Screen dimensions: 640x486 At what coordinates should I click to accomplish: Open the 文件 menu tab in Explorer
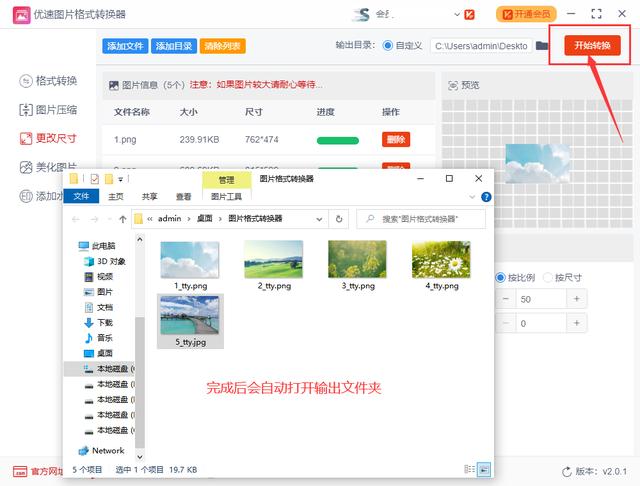click(81, 197)
